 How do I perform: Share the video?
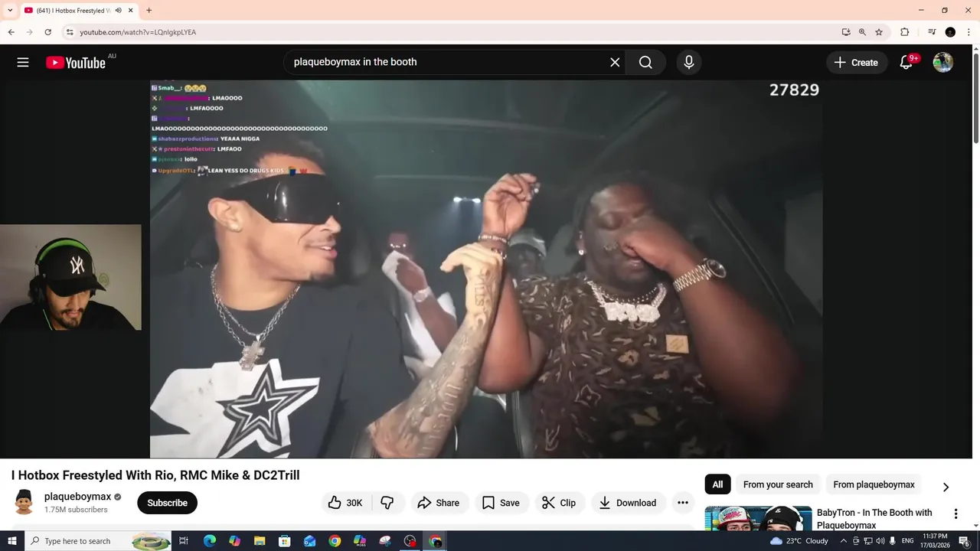pos(439,503)
